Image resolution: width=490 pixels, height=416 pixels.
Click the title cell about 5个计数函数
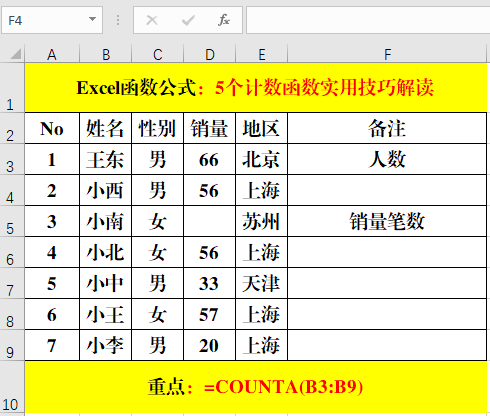coord(256,88)
